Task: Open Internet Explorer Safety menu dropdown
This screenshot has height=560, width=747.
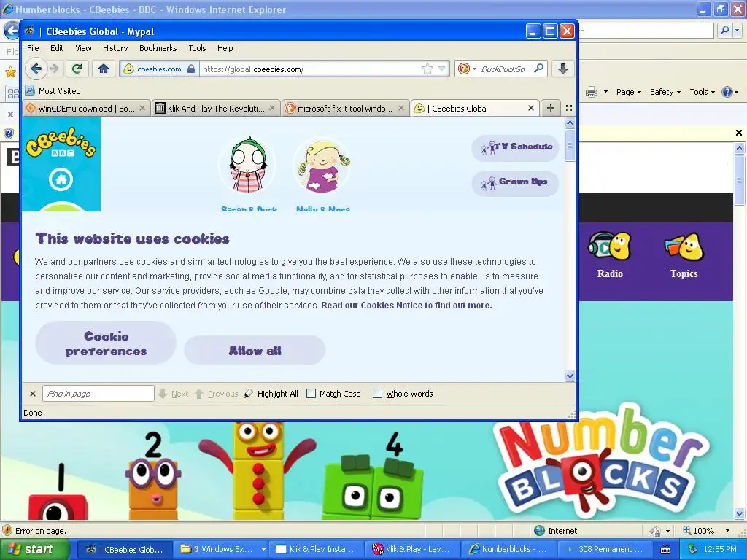Action: [x=665, y=92]
